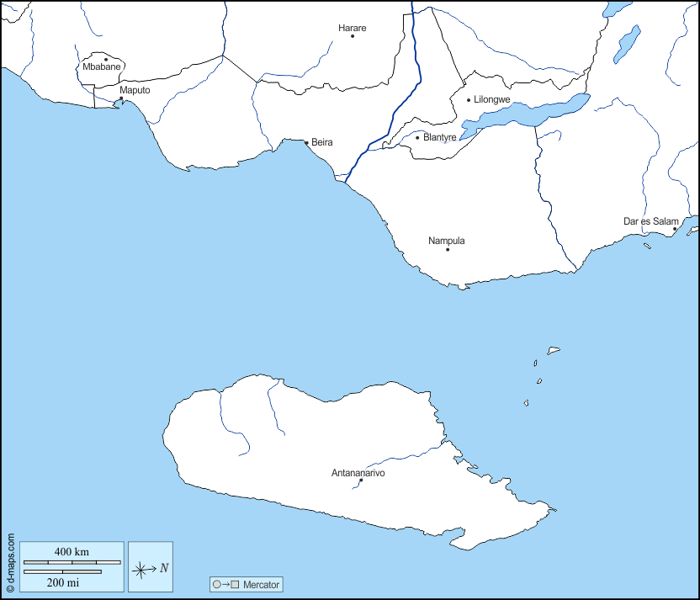Click the 400 km scale bar
Viewport: 700px width, 600px height.
pyautogui.click(x=72, y=561)
